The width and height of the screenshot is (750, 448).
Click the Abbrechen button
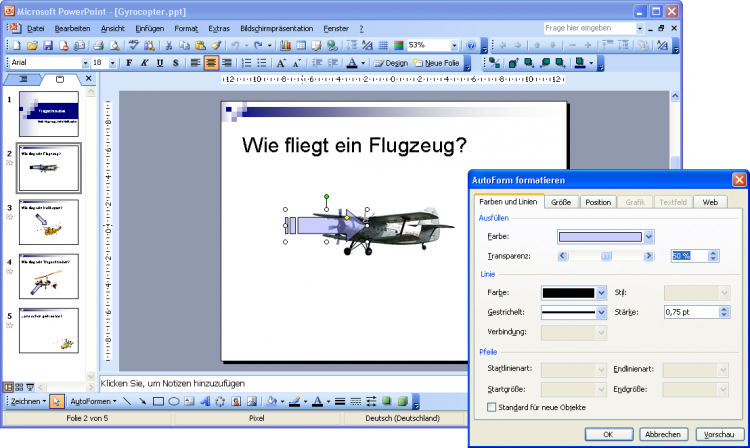[661, 435]
